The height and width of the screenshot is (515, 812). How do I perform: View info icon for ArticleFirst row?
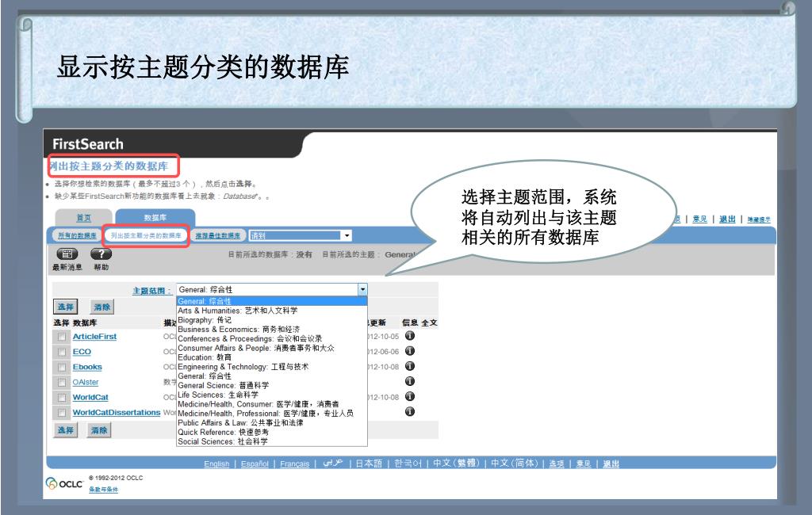(x=410, y=335)
